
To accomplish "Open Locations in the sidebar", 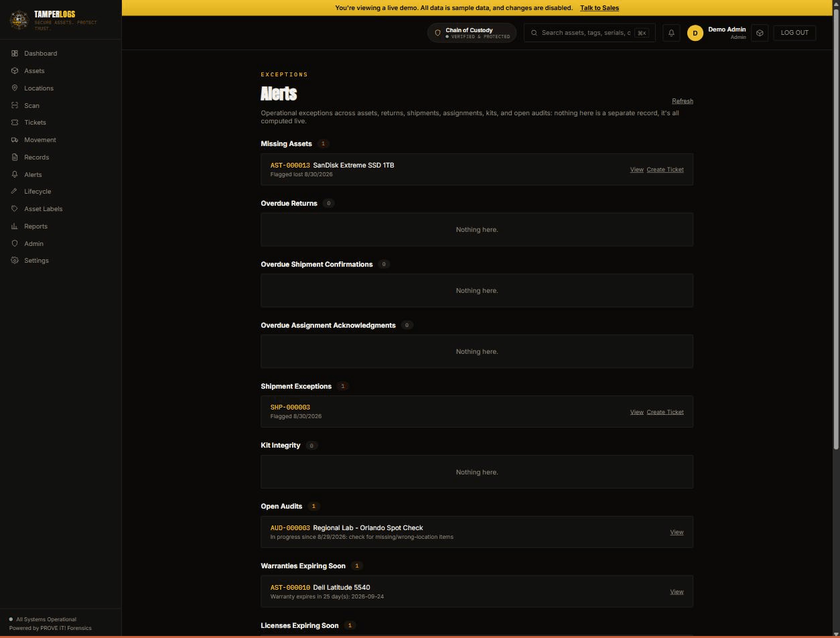I will click(39, 88).
